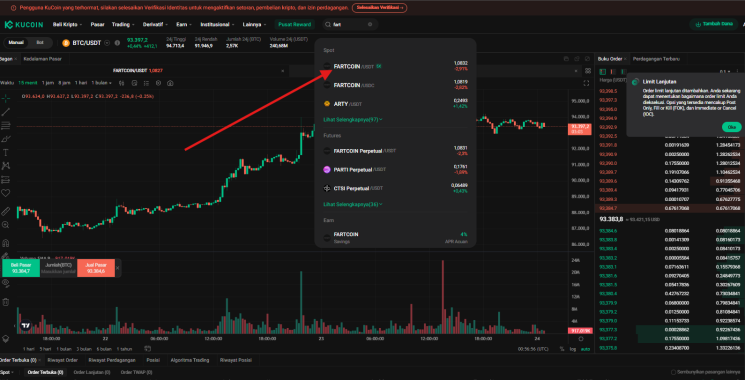
Task: Switch to Bot trading mode
Action: 40,43
